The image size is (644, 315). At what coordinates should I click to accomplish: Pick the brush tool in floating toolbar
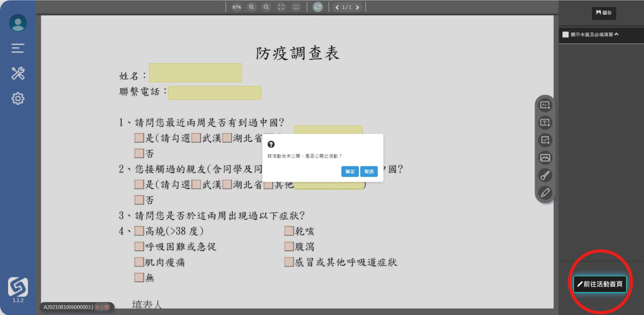pyautogui.click(x=545, y=175)
